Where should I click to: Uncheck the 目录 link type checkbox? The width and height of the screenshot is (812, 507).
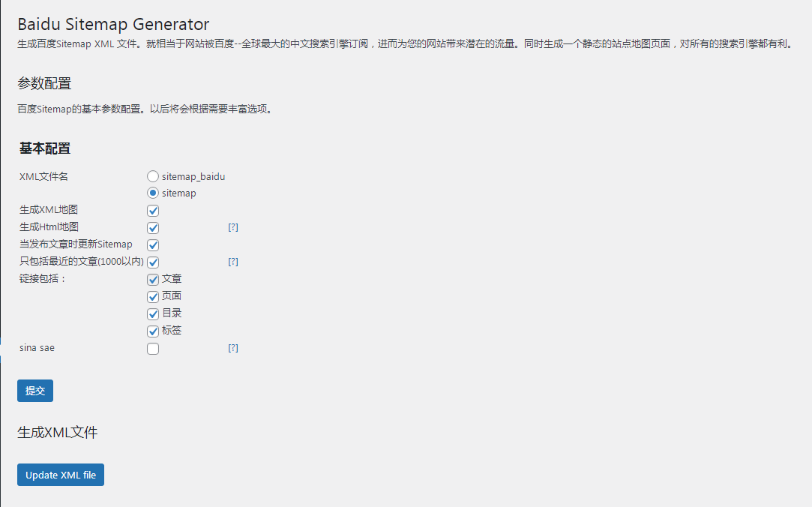click(153, 313)
